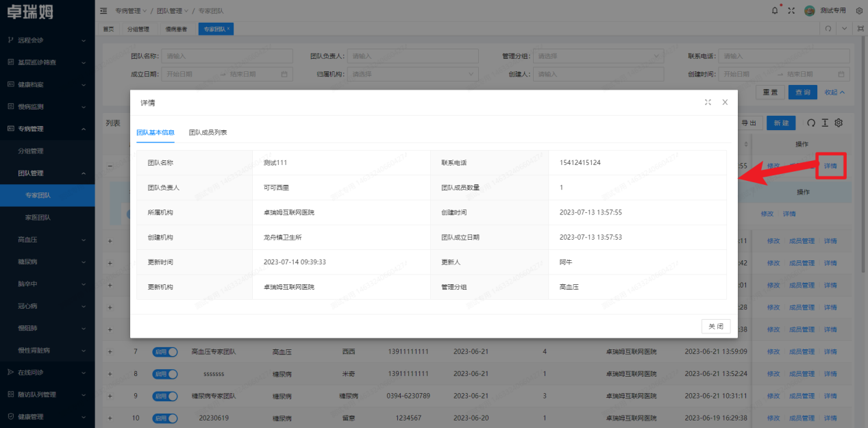Open the 归属机构 select dropdown
Viewport: 868px width, 428px height.
click(x=413, y=74)
